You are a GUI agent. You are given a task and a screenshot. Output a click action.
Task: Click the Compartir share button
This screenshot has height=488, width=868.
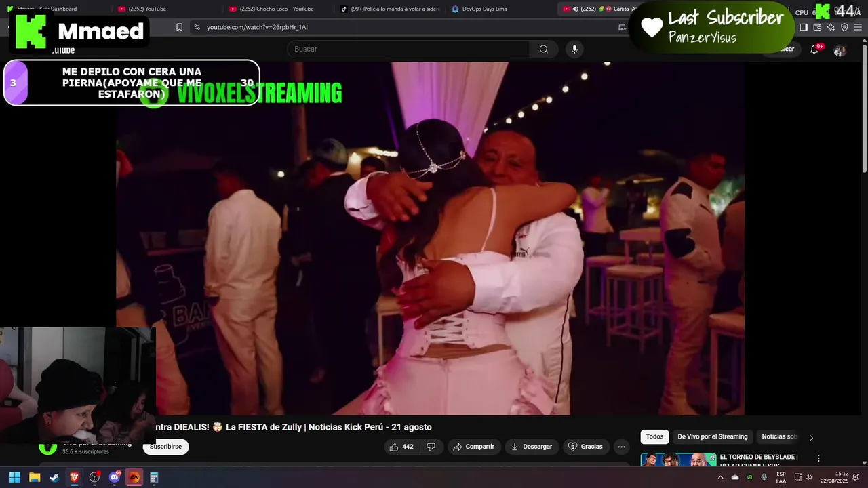[x=473, y=447]
